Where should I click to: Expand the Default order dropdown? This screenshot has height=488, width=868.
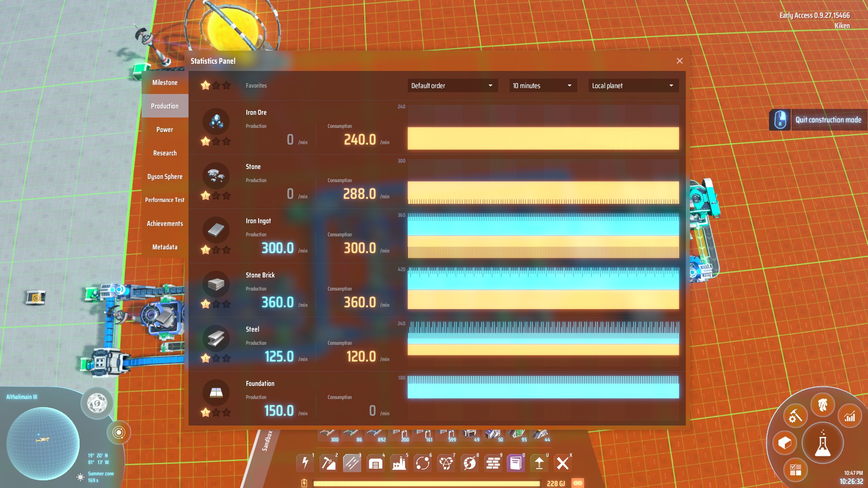(452, 85)
